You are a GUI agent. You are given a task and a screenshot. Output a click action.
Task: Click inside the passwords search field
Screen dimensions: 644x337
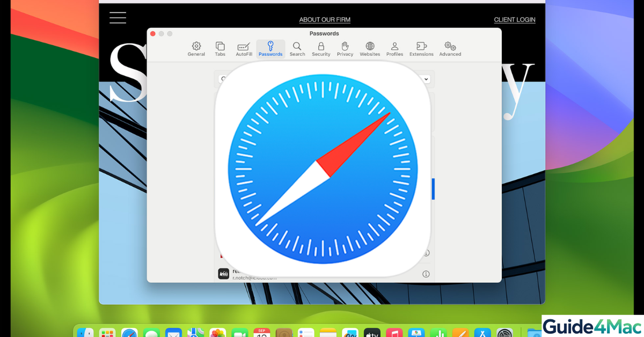click(223, 79)
